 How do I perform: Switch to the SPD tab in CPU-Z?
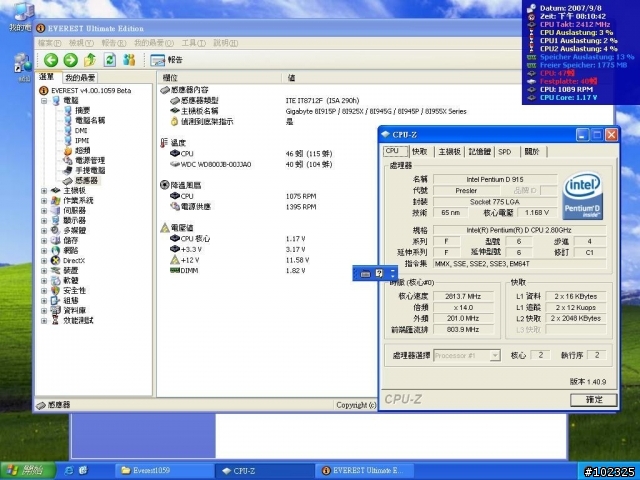tap(505, 151)
